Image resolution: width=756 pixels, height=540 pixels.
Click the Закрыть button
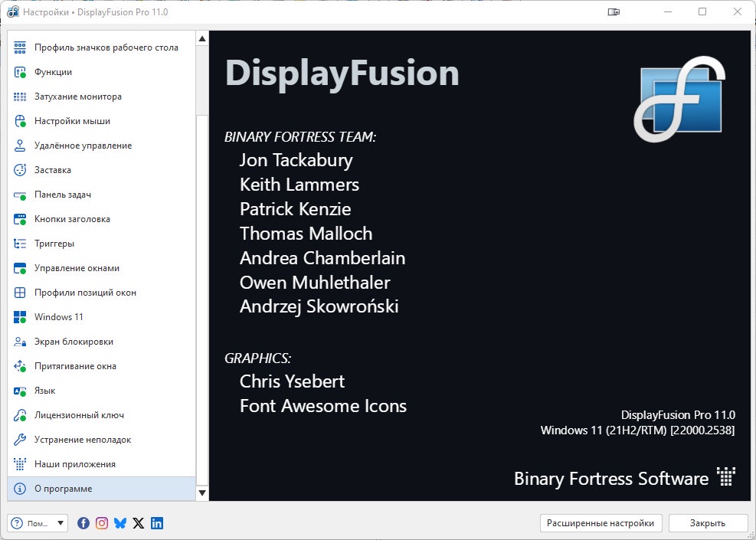coord(708,523)
